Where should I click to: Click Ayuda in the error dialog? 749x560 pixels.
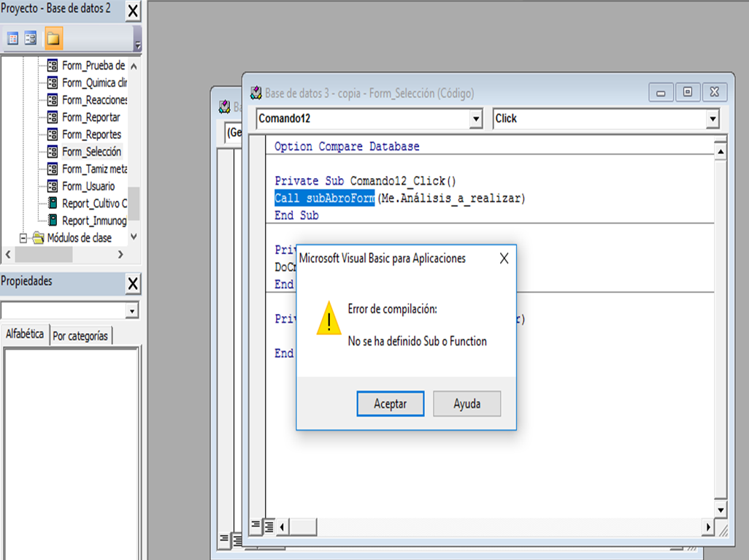tap(466, 404)
